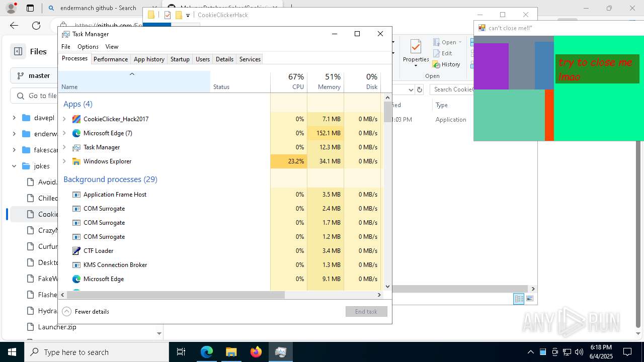Expand the davepl folder in GitHub tree
This screenshot has height=362, width=644.
pyautogui.click(x=14, y=118)
